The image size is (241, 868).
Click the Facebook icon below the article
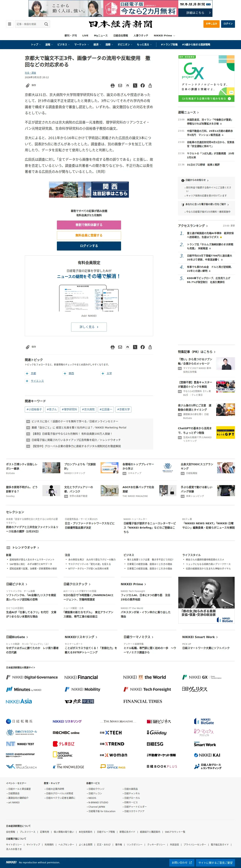point(143,347)
